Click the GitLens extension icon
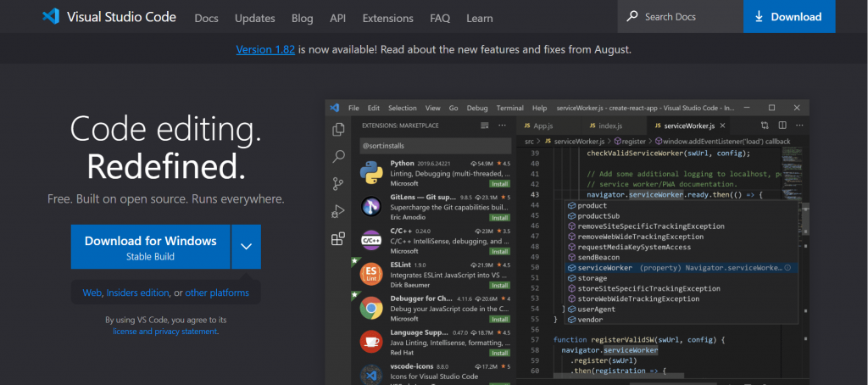868x385 pixels. (371, 207)
